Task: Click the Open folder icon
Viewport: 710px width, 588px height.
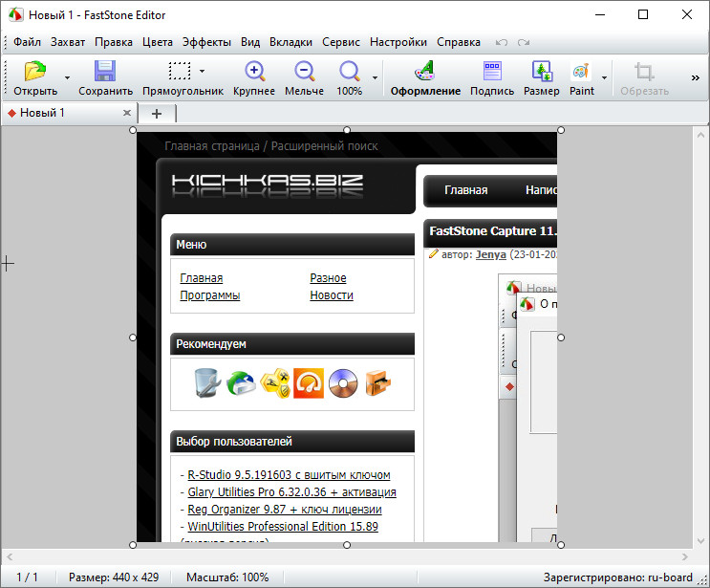Action: pyautogui.click(x=35, y=72)
